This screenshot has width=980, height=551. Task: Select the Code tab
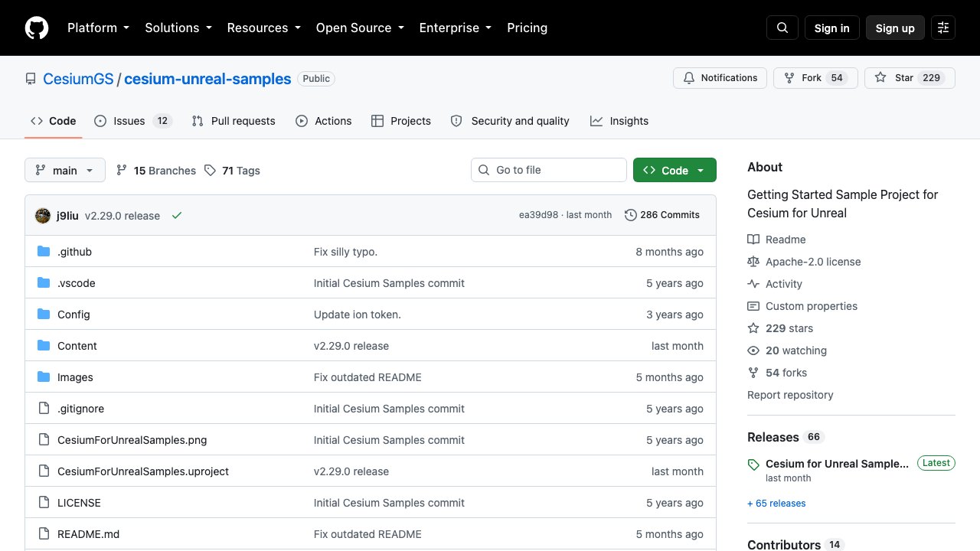54,121
